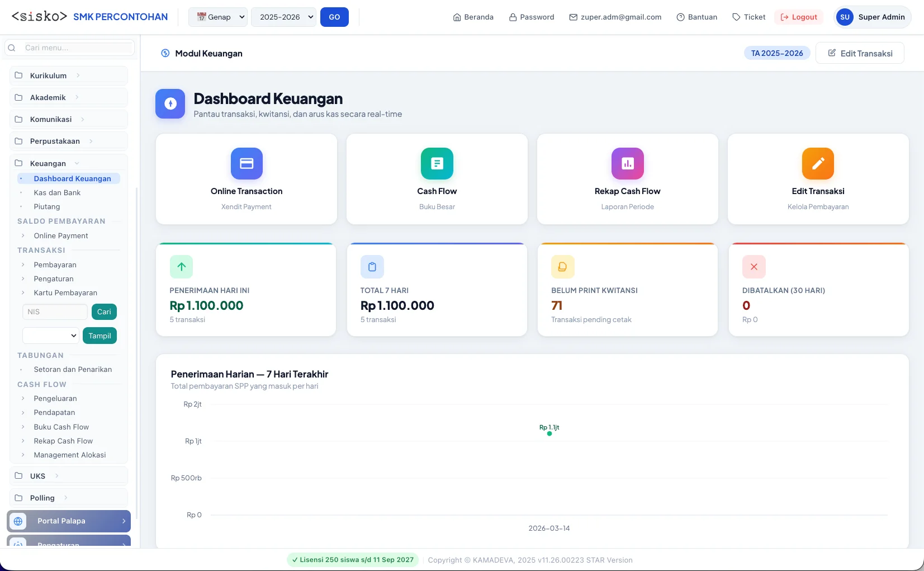Viewport: 924px width, 571px height.
Task: Open the Buku Cash Flow menu item
Action: (61, 427)
